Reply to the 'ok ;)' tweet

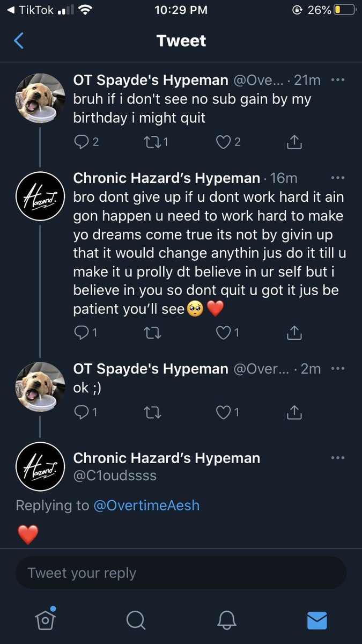pyautogui.click(x=81, y=412)
